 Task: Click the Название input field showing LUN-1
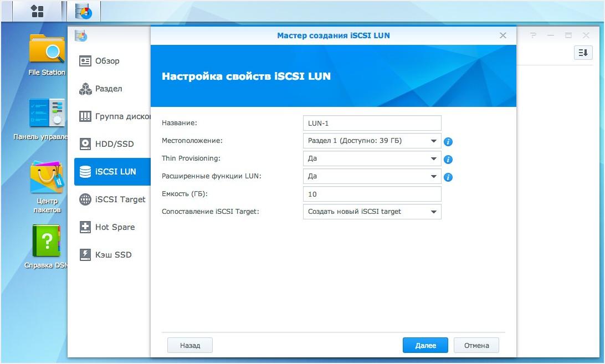[372, 123]
